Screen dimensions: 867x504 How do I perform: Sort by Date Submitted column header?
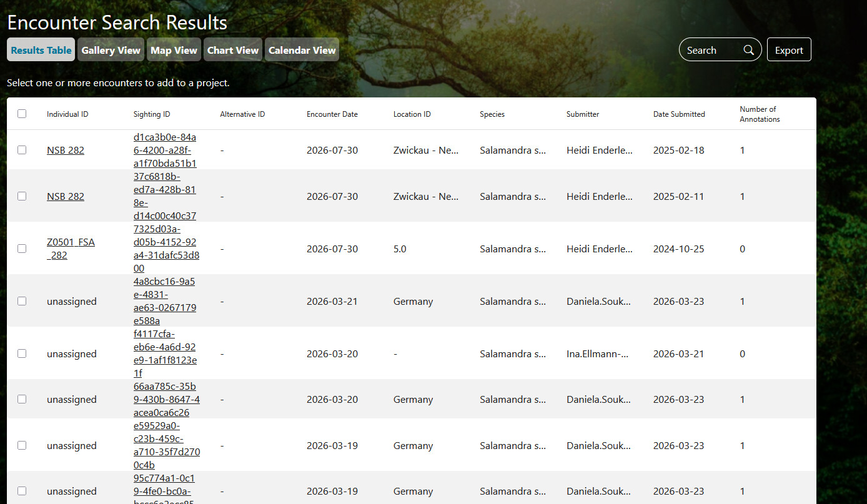pos(678,114)
